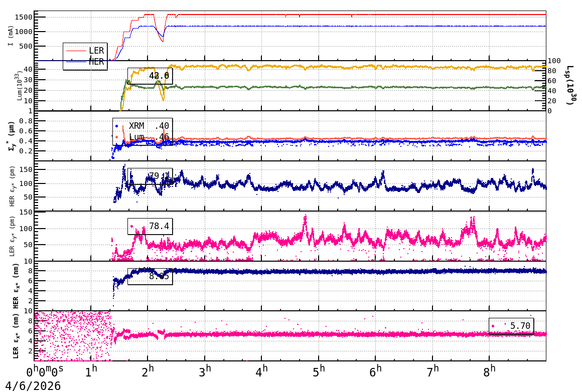Click the 42.0 luminosity legend box
Image resolution: width=582 pixels, height=392 pixels.
pos(150,76)
